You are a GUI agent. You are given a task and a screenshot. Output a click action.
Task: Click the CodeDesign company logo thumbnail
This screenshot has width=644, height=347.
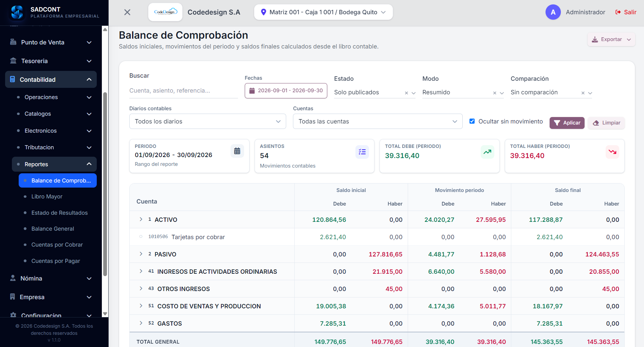tap(165, 12)
